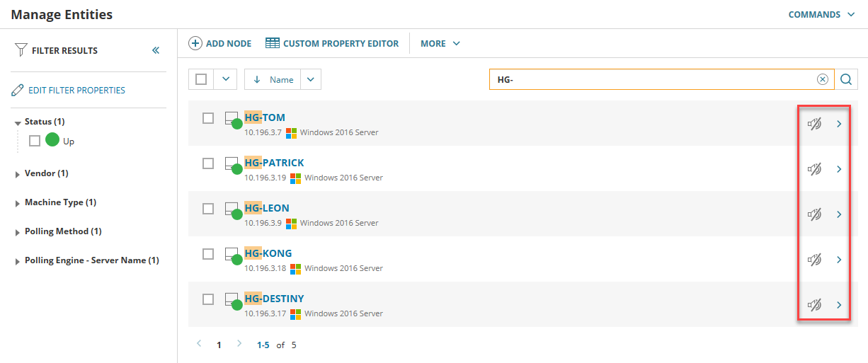Select the HG-PATRICK checkbox

[208, 163]
